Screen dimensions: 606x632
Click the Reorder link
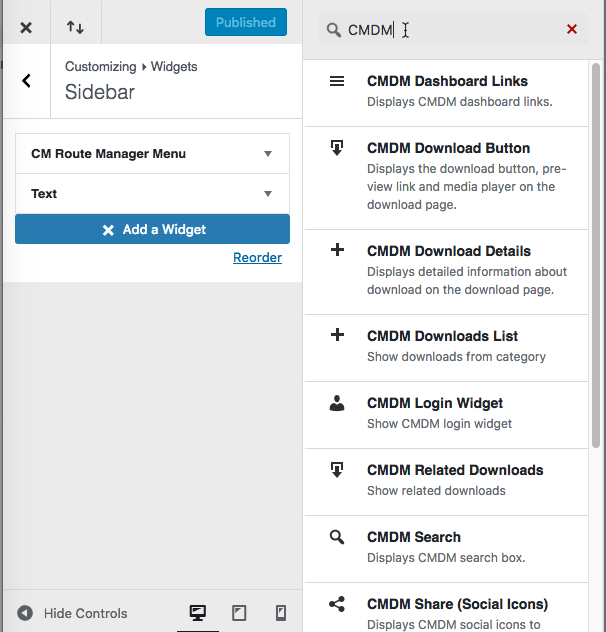[257, 258]
